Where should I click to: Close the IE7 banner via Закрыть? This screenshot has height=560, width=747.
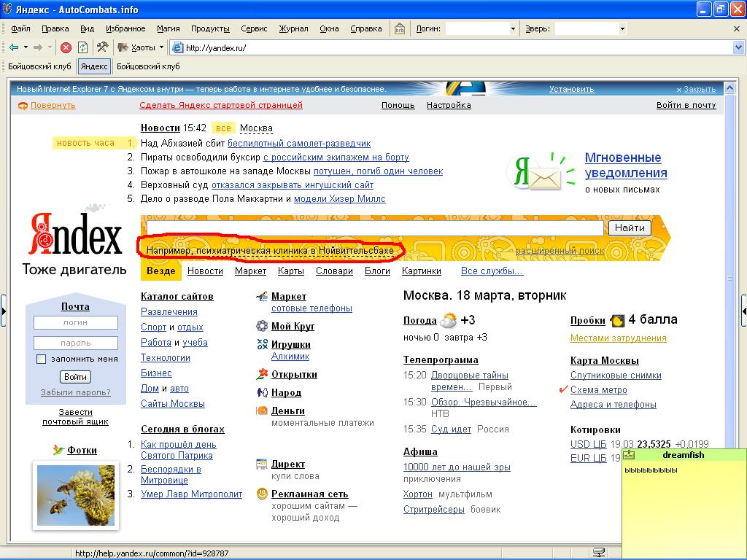tap(696, 89)
